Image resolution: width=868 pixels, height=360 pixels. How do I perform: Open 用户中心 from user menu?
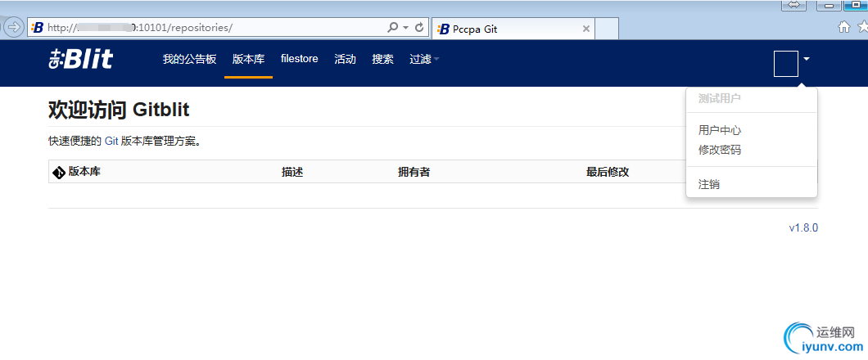[720, 131]
